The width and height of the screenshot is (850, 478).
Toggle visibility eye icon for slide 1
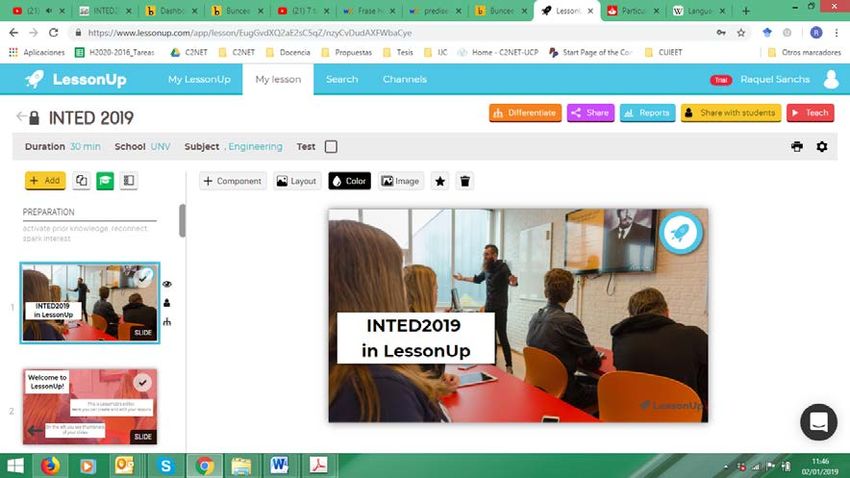coord(167,284)
